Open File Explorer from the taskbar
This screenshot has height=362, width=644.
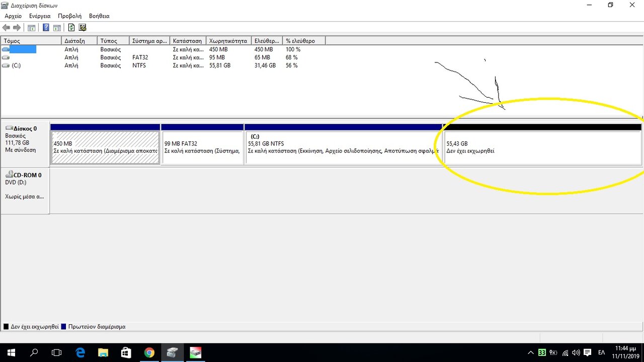tap(103, 352)
